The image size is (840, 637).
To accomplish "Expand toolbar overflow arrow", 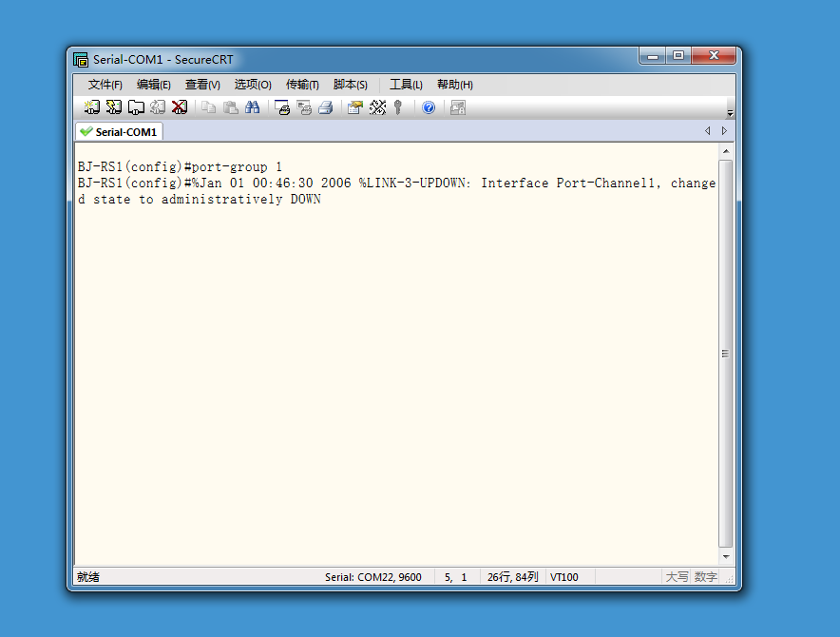I will click(x=730, y=113).
